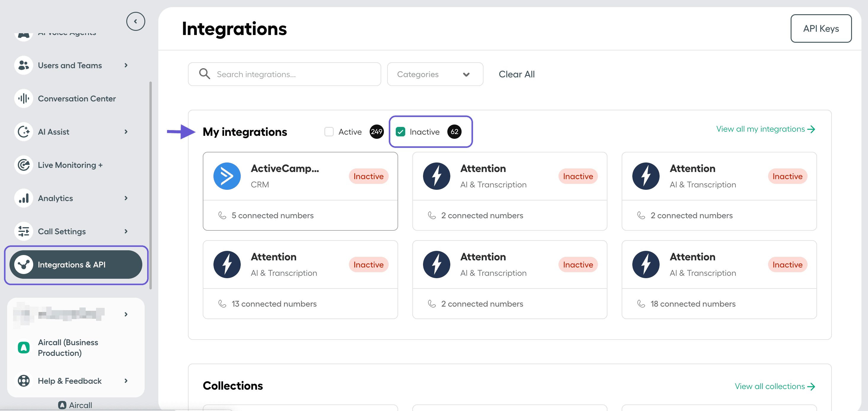
Task: Select the Analytics icon in sidebar
Action: coord(23,198)
